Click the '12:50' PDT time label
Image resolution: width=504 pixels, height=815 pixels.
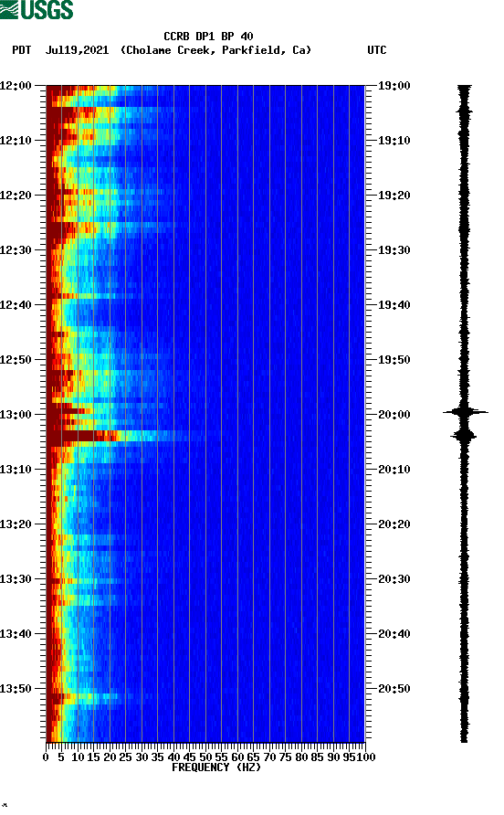point(16,360)
